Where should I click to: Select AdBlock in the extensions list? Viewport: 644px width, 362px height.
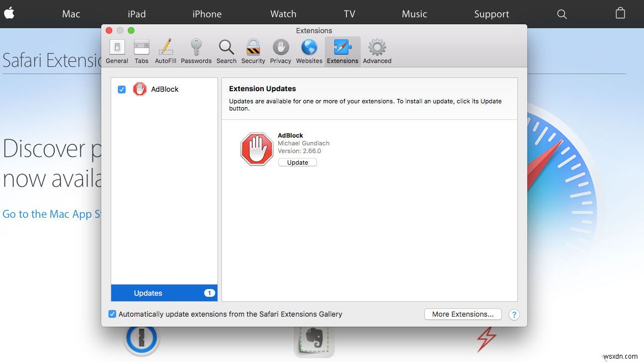click(164, 89)
